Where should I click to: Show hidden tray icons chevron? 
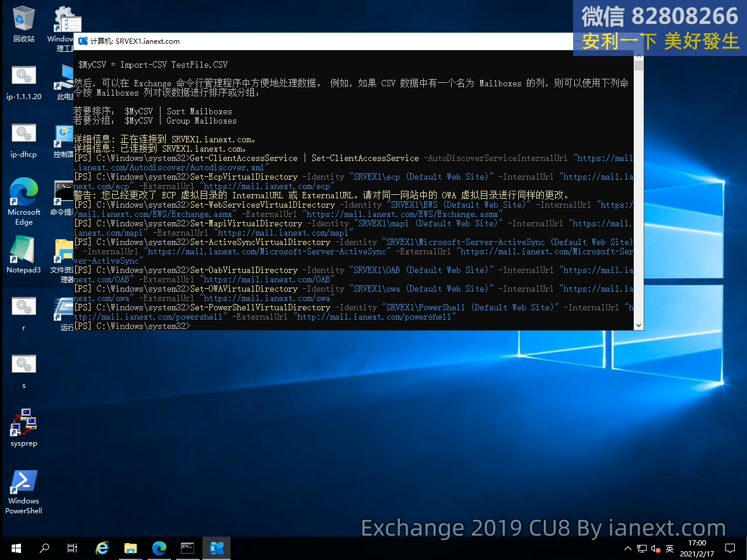point(628,548)
